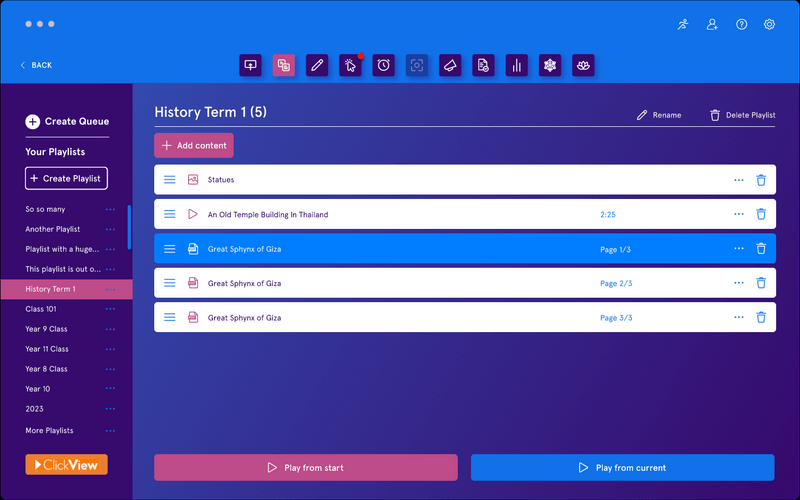Viewport: 800px width, 500px height.
Task: Open options menu for Year 9 Class
Action: (x=110, y=329)
